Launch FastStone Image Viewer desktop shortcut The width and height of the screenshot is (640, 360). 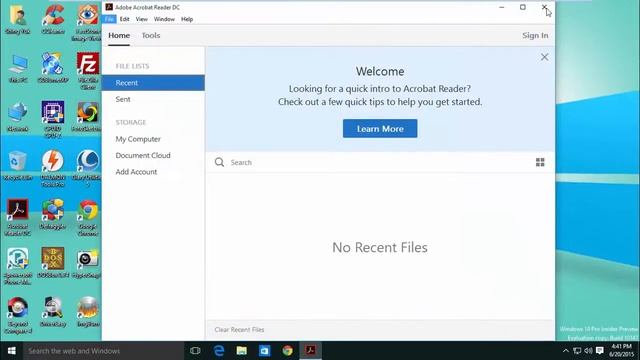[x=87, y=22]
